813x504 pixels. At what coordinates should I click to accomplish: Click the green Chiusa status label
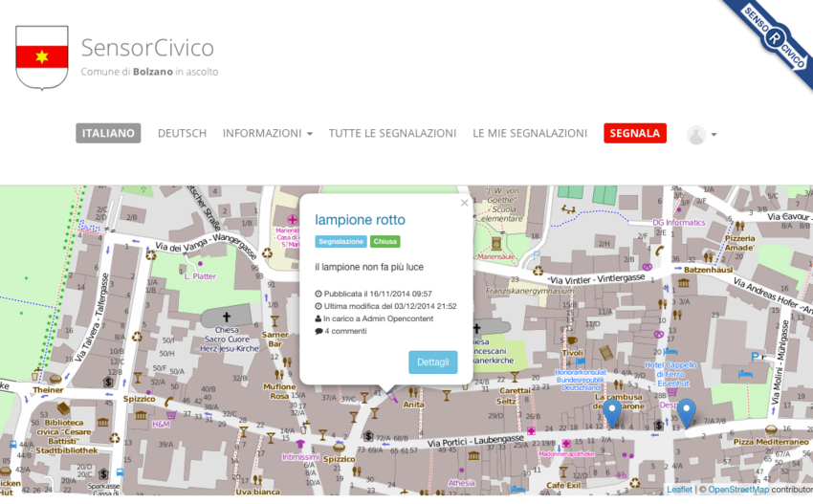click(385, 242)
